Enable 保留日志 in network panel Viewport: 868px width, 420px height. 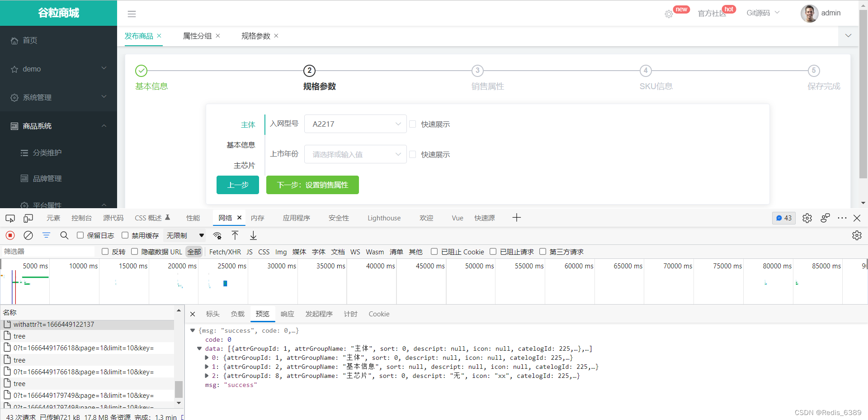[80, 235]
